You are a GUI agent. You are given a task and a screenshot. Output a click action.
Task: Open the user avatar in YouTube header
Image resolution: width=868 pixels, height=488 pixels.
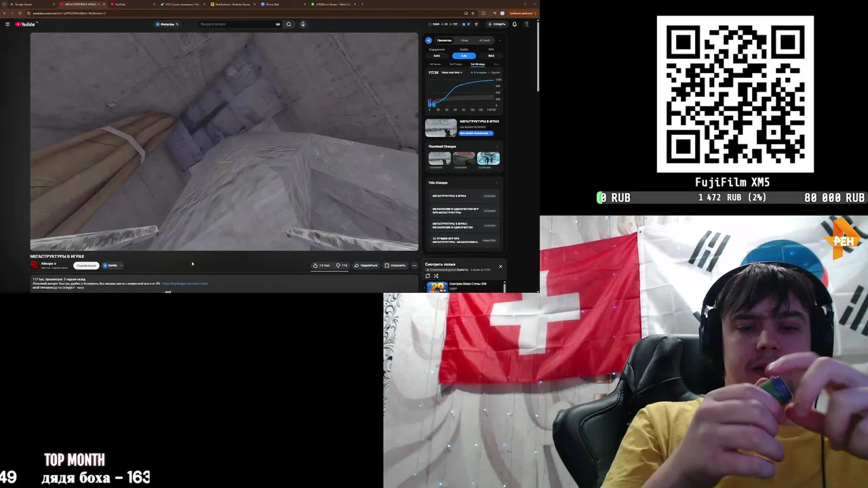(527, 24)
